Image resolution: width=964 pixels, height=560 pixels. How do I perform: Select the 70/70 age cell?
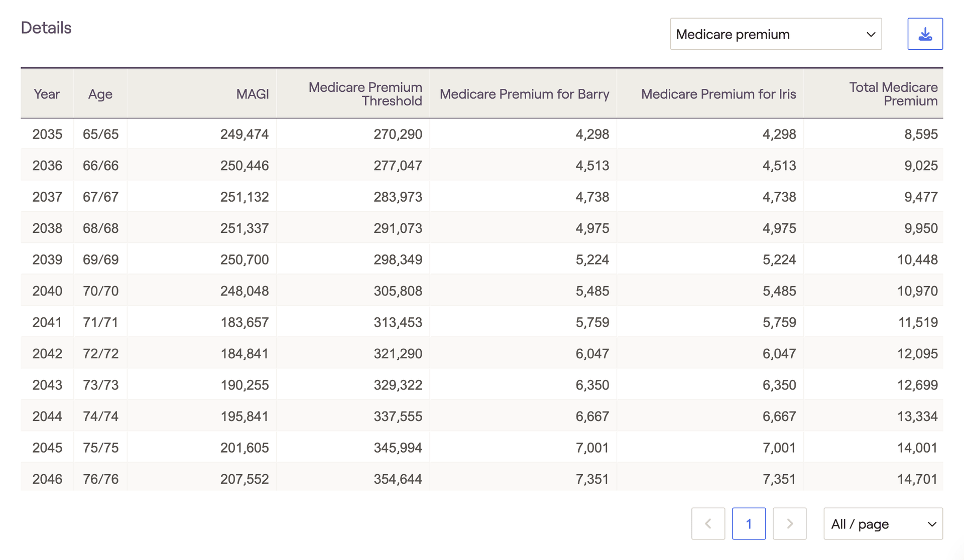coord(100,291)
